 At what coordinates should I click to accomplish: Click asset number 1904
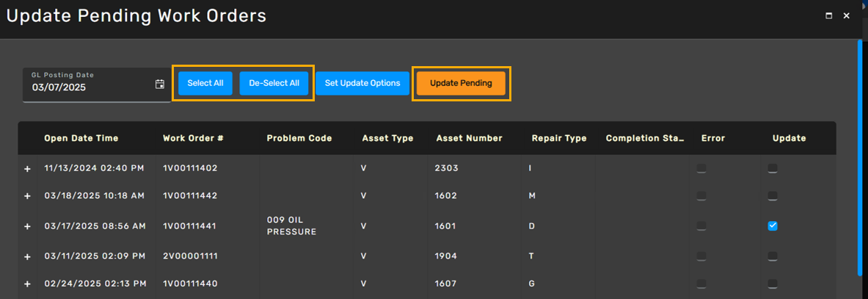[x=446, y=256]
